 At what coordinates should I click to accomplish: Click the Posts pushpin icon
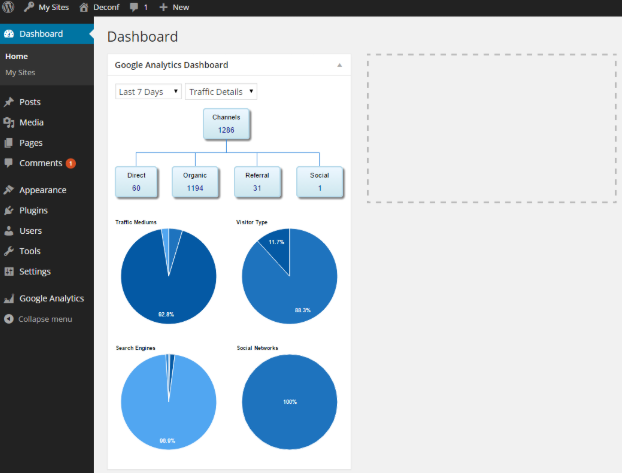(x=9, y=102)
